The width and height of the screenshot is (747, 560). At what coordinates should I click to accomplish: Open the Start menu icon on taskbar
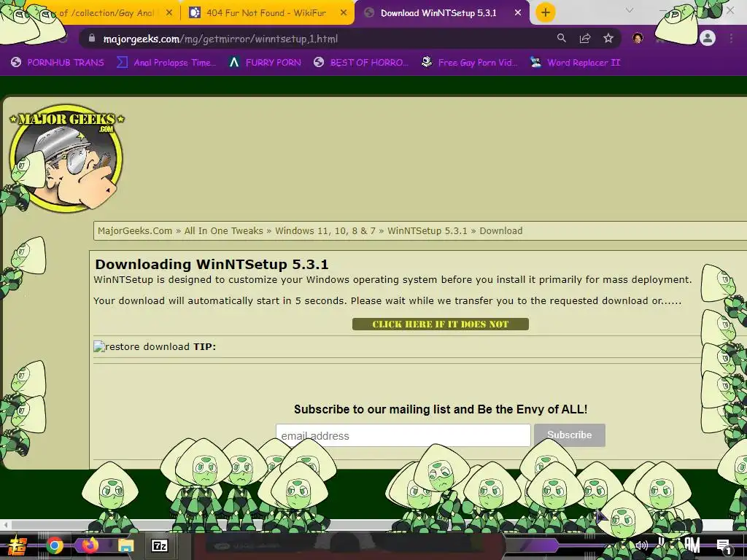(x=17, y=545)
